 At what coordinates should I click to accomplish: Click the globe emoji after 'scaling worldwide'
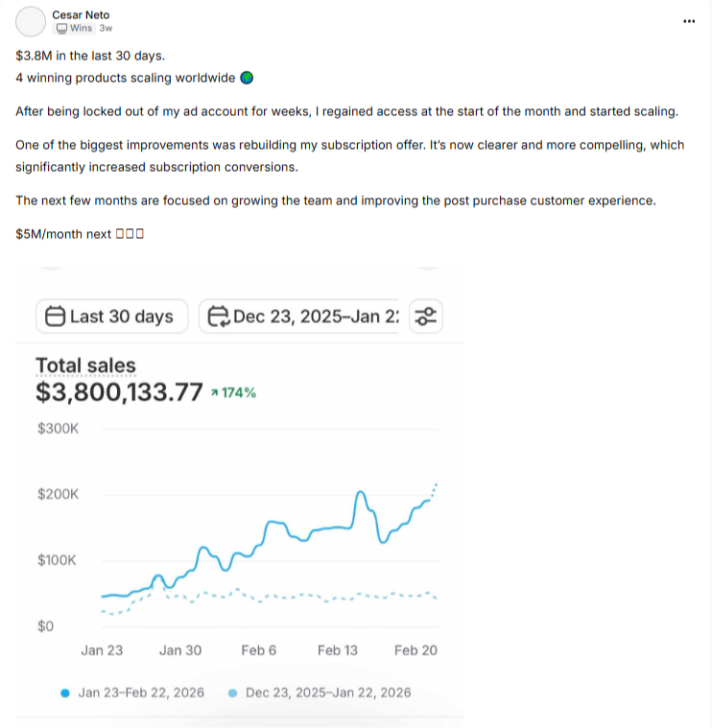click(x=246, y=79)
